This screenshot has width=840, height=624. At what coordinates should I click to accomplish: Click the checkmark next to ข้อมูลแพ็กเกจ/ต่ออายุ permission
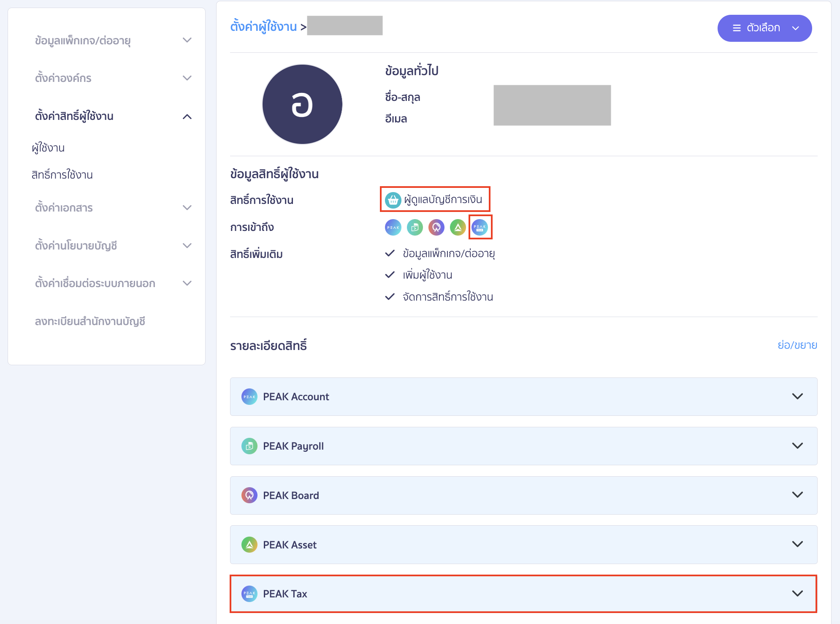390,253
